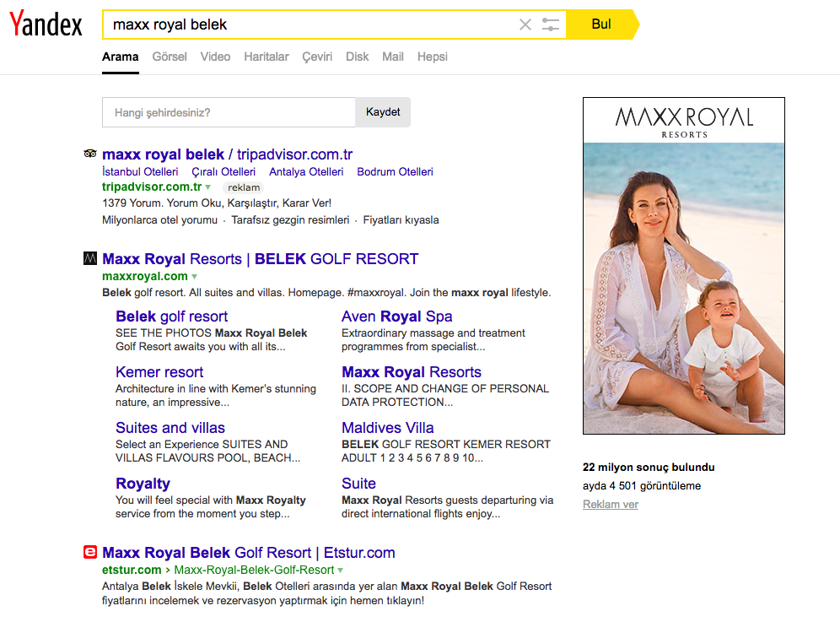Open Maldives Villa sitelink

point(388,428)
